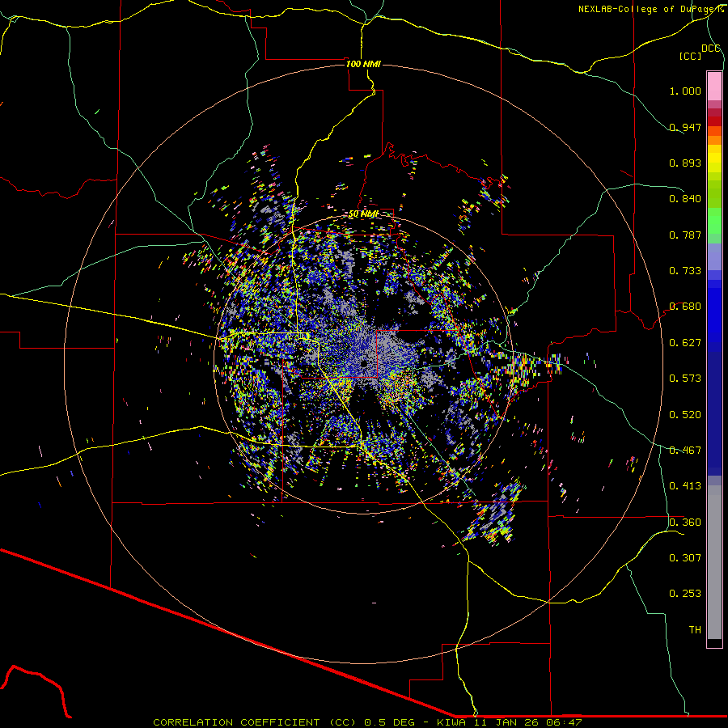Image resolution: width=728 pixels, height=728 pixels.
Task: Click the DCC label above the color scale
Action: coord(711,49)
